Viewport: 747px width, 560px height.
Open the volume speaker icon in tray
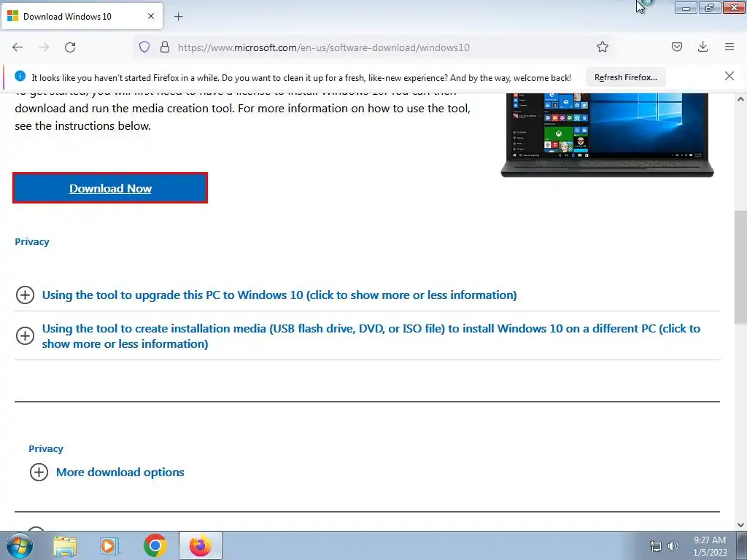pyautogui.click(x=673, y=546)
